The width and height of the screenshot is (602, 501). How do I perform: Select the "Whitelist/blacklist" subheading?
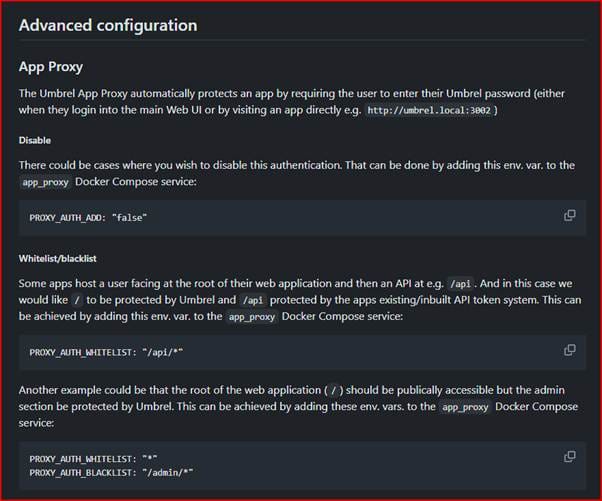[x=59, y=258]
